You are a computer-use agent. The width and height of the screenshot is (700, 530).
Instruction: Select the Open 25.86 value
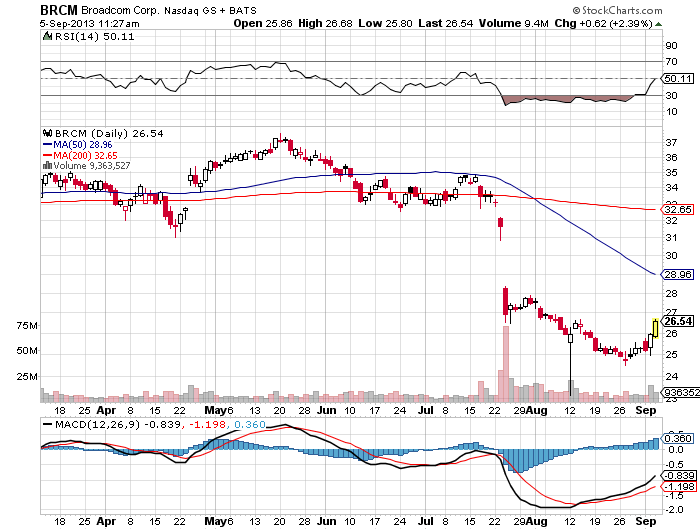pyautogui.click(x=262, y=23)
